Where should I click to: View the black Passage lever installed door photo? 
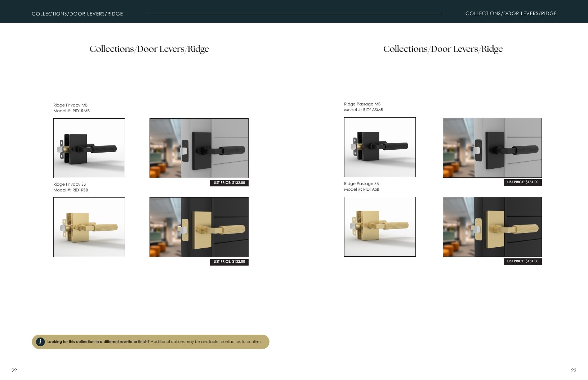click(492, 148)
